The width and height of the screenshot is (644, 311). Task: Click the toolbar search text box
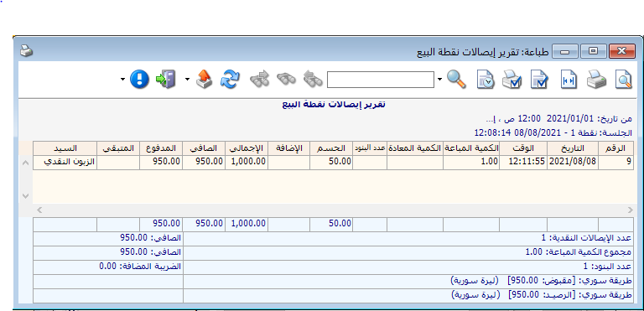(381, 80)
